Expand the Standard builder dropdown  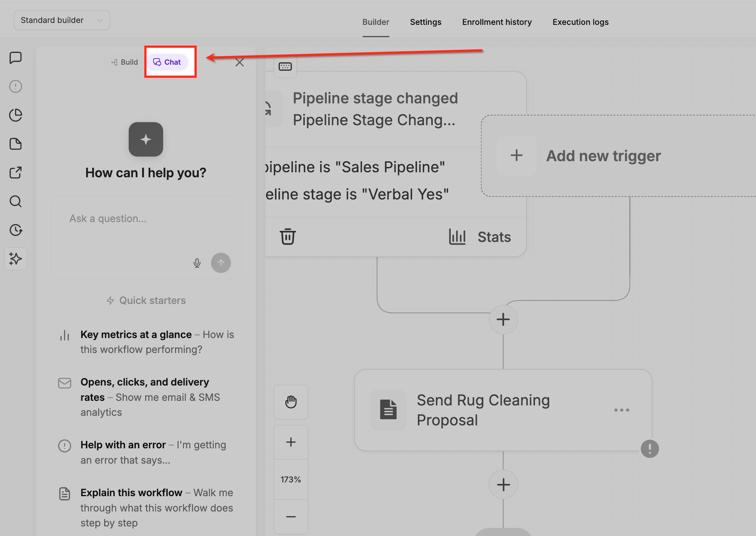62,20
